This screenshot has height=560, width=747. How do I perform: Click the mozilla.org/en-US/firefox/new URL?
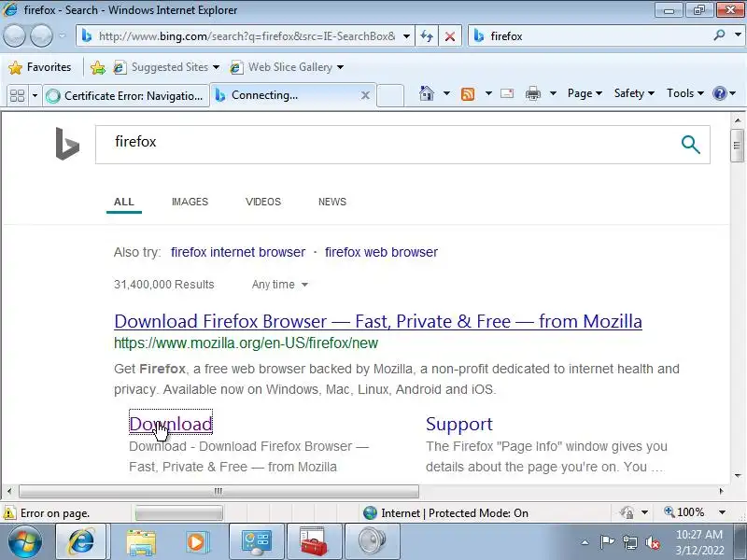point(246,343)
